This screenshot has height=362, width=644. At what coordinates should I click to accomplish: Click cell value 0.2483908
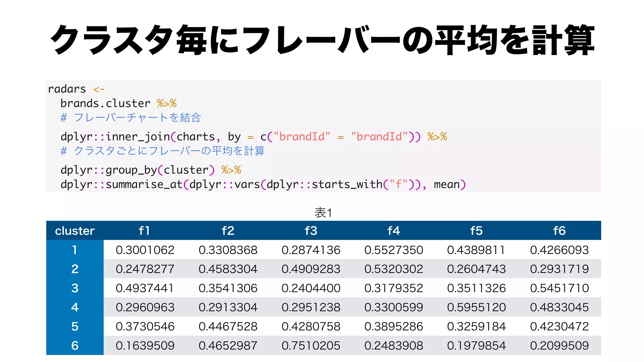[394, 346]
